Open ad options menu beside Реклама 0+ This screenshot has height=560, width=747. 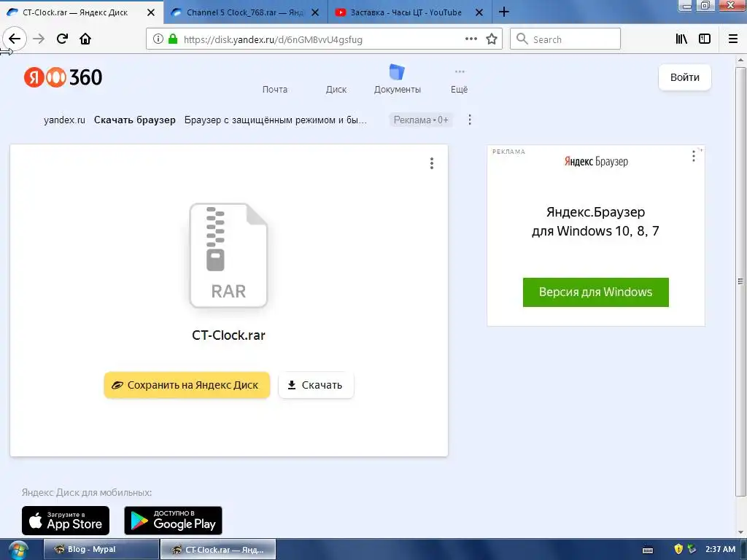[x=470, y=120]
